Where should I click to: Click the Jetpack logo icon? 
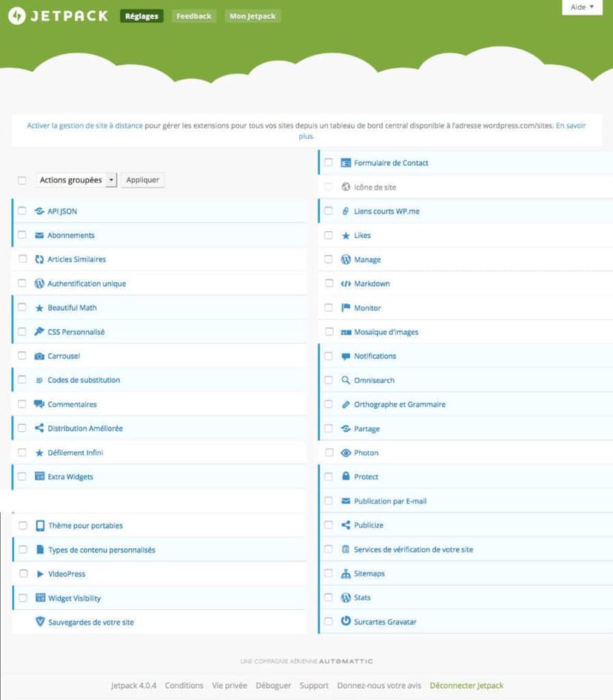[x=17, y=16]
